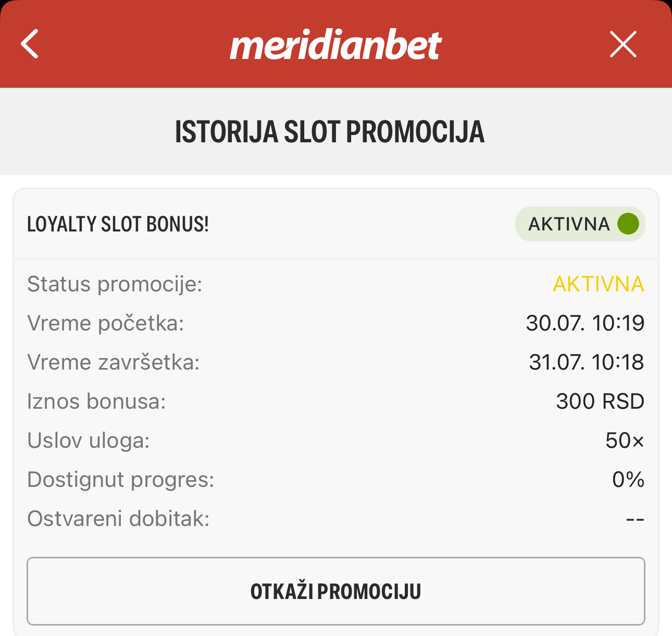
Task: Tap the Vreme početka label
Action: click(106, 324)
